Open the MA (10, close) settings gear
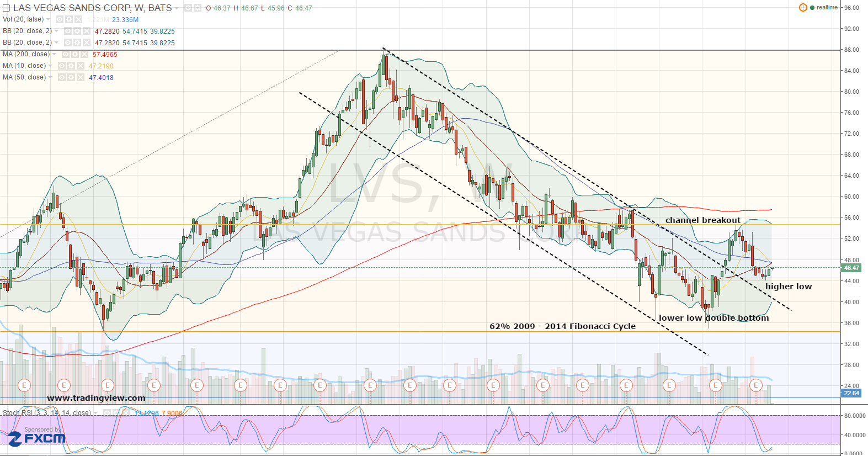The height and width of the screenshot is (456, 868). (x=71, y=66)
